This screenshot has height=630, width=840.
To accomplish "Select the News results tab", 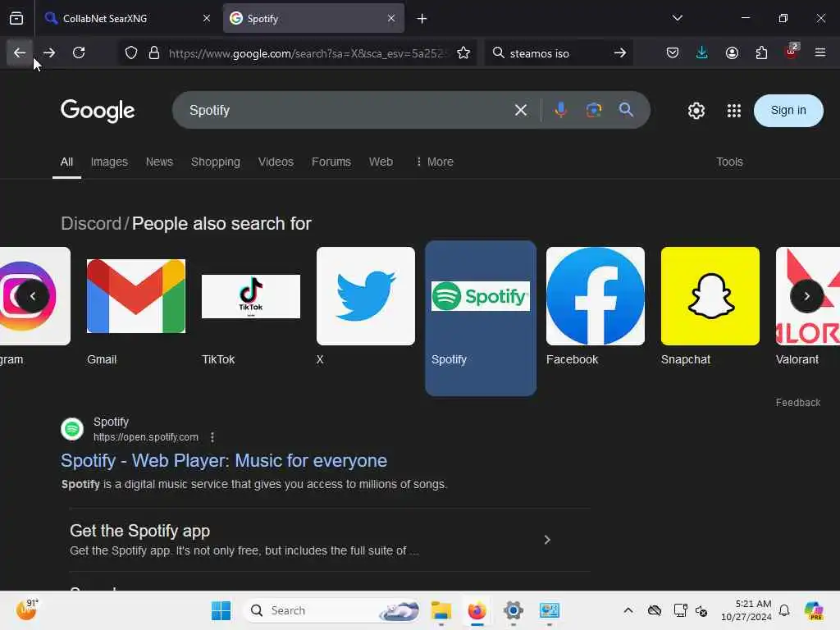I will tap(159, 162).
